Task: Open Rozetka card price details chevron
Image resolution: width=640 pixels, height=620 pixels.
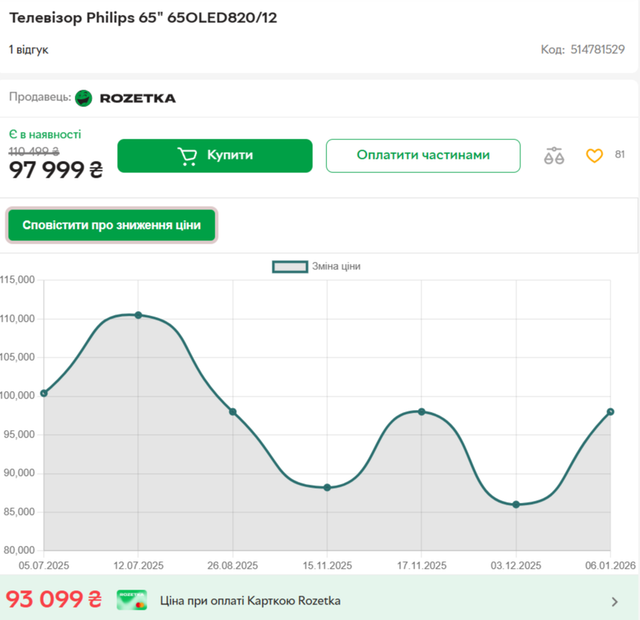Action: point(615,602)
